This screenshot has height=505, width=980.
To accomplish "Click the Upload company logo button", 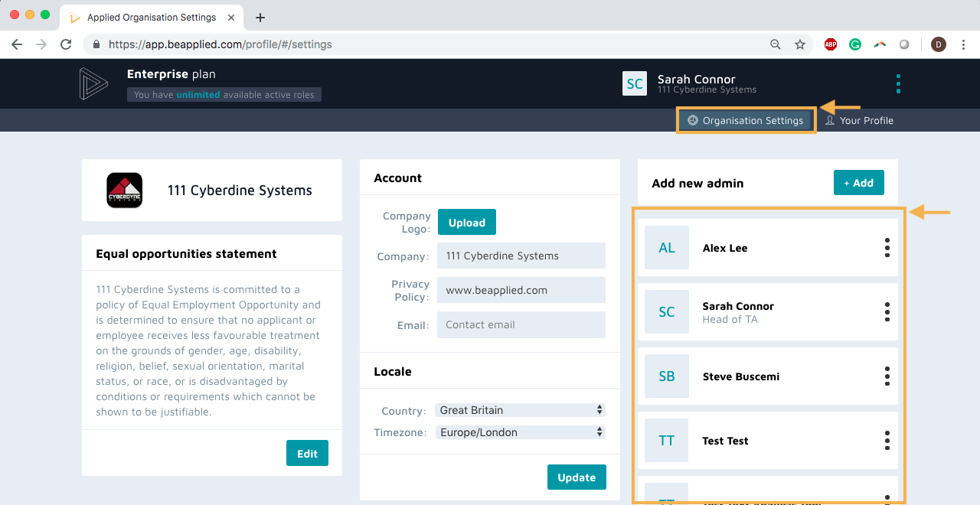I will [x=466, y=223].
